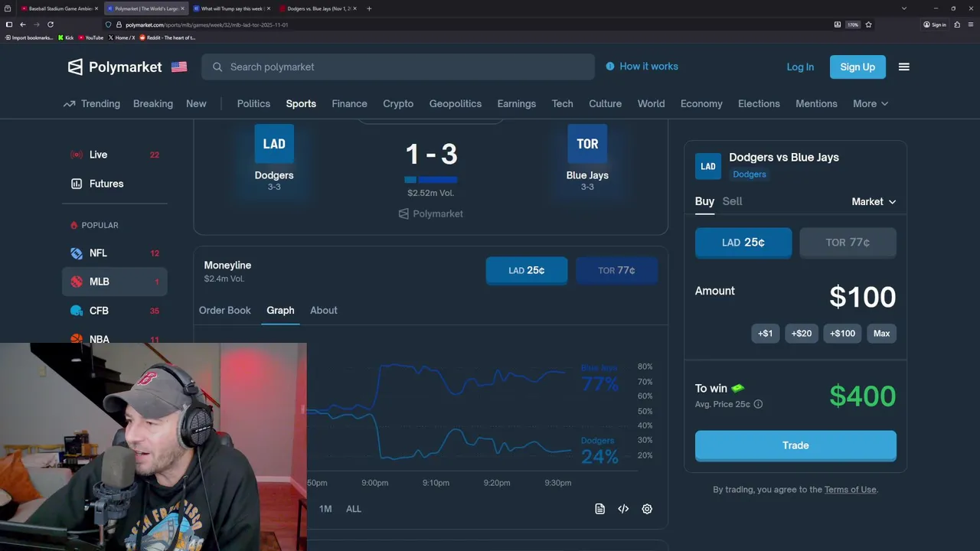Screen dimensions: 980x551
Task: Switch to Dodgers vs. Blue Jays browser tab
Action: (318, 8)
